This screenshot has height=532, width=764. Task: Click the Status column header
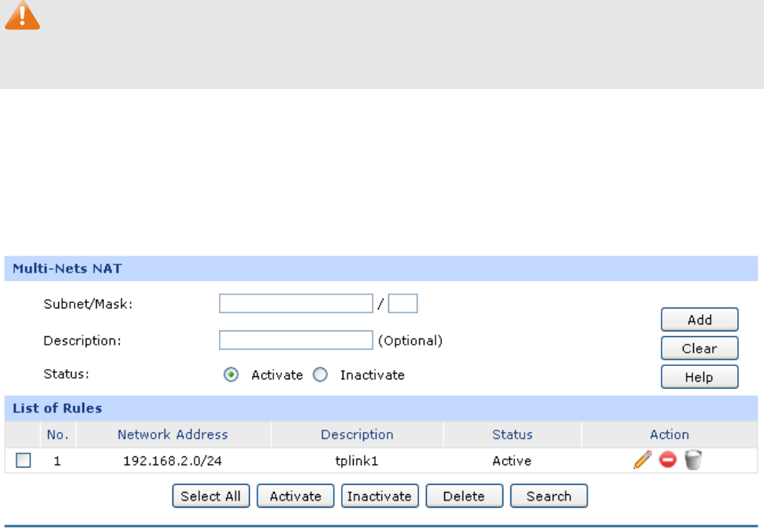(x=512, y=434)
